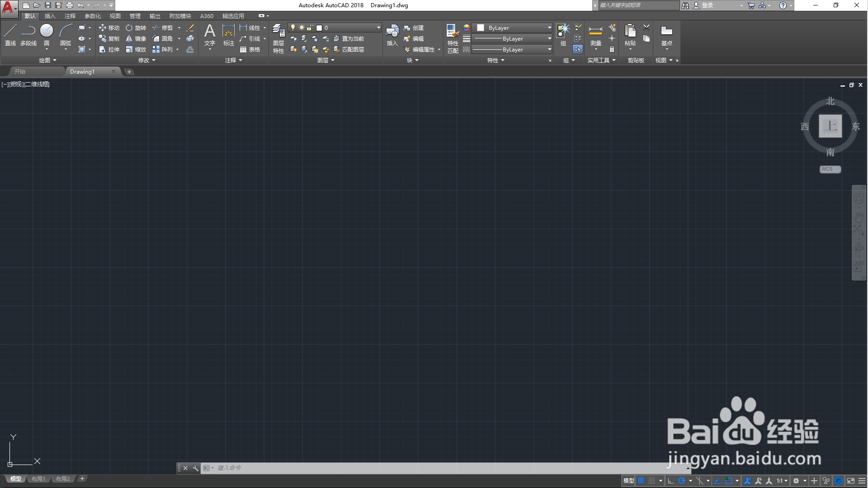Click the 拉伸 (Stretch) tool
868x488 pixels.
[109, 49]
